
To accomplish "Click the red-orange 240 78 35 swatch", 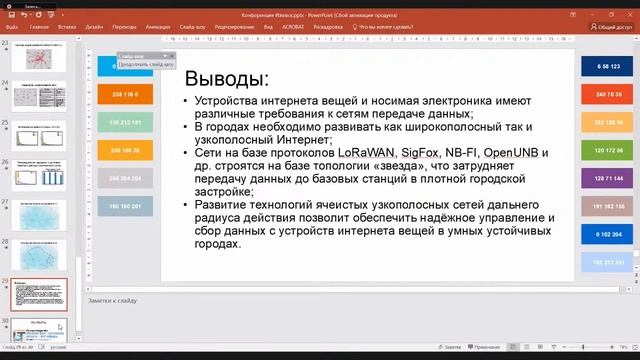I will point(607,94).
